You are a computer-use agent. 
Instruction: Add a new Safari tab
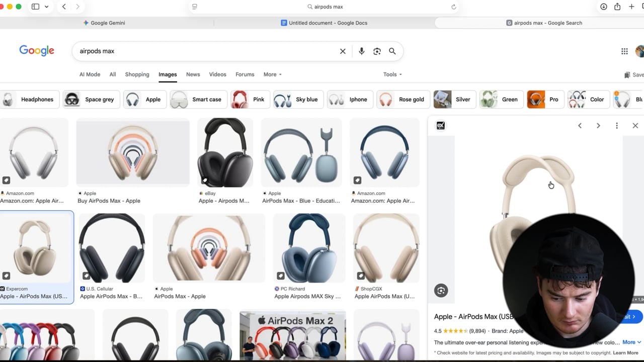(631, 7)
